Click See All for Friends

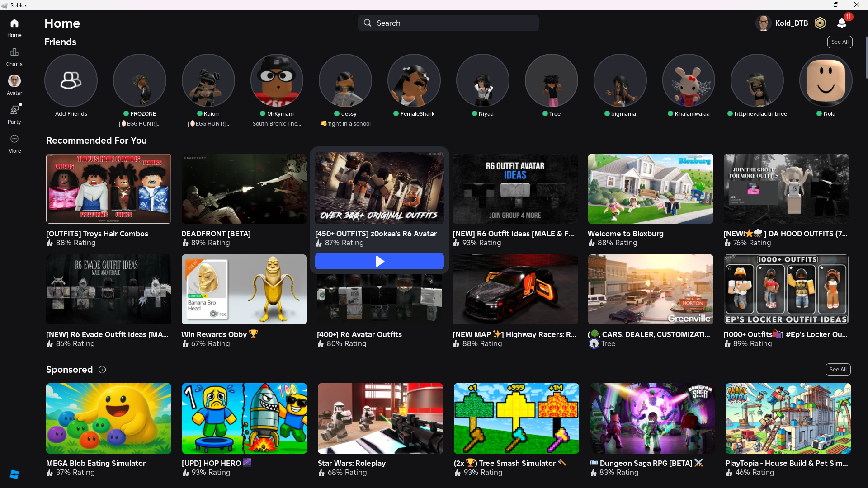point(840,42)
